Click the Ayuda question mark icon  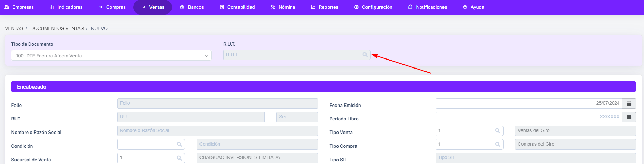pyautogui.click(x=465, y=7)
